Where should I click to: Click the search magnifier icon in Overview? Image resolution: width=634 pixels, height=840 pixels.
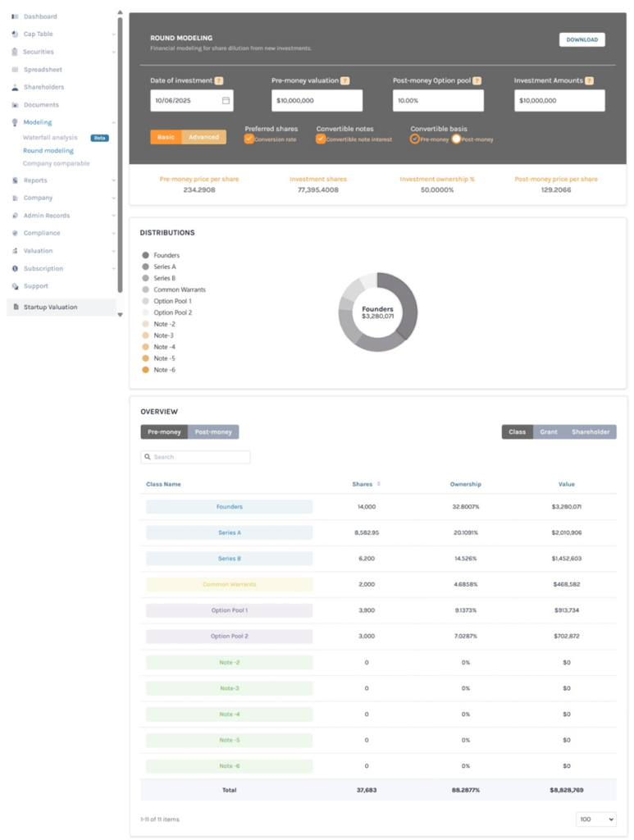(x=148, y=457)
